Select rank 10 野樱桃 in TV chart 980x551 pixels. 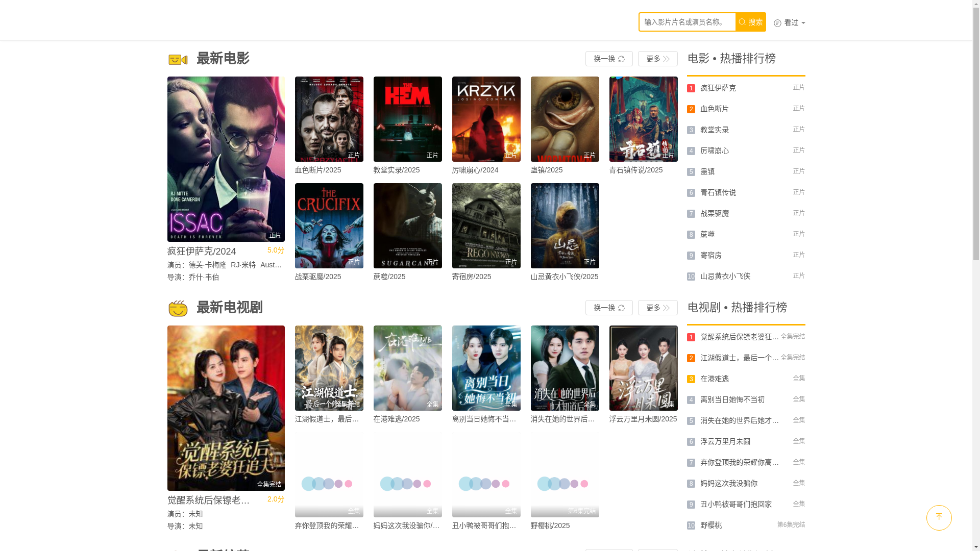(746, 525)
